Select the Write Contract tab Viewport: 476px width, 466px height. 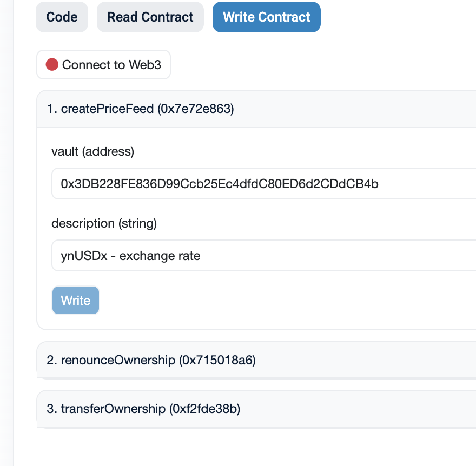point(266,17)
